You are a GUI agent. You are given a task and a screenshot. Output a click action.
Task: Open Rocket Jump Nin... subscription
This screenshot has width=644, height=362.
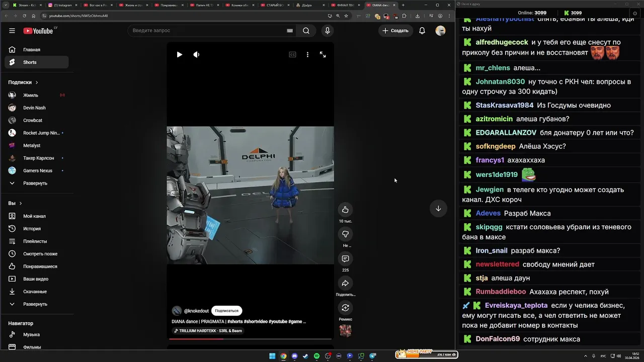[x=37, y=133]
